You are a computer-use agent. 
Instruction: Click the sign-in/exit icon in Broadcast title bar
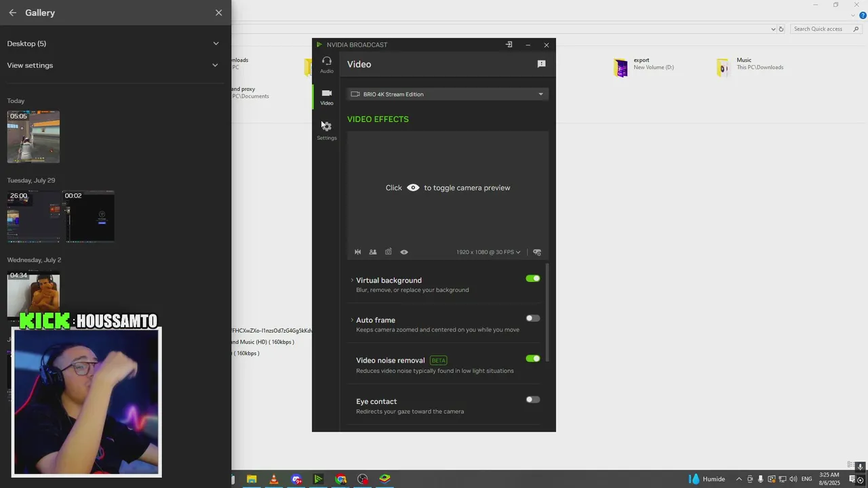[x=509, y=45]
